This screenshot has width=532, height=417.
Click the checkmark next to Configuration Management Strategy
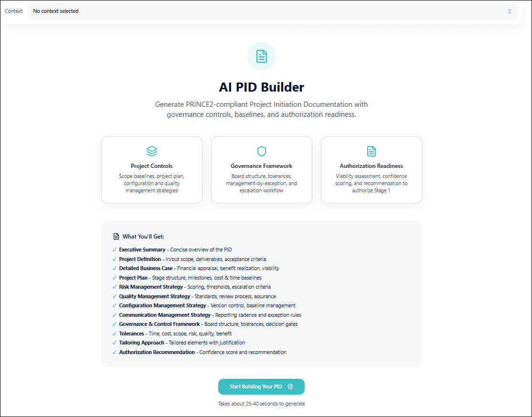coord(114,306)
